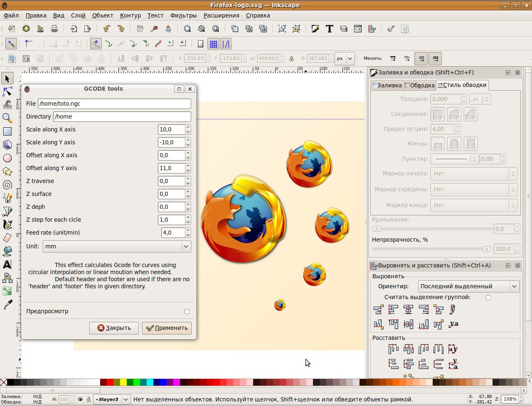
Task: Select the Connector tool
Action: point(7,278)
